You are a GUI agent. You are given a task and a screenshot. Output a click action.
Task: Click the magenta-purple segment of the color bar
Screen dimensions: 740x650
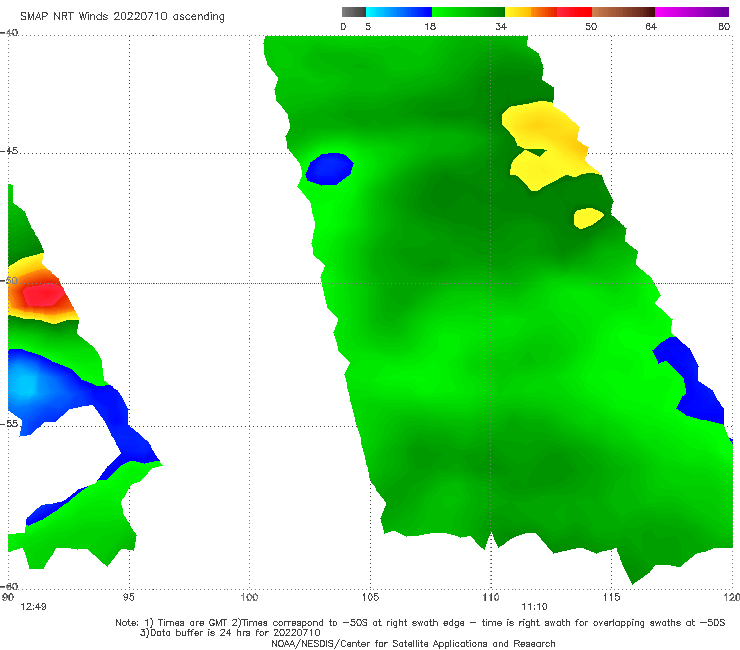pyautogui.click(x=692, y=12)
